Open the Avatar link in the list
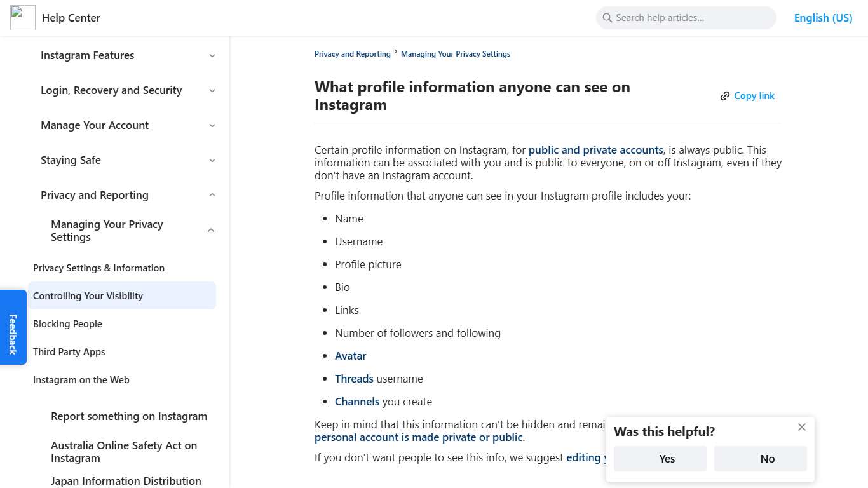Image resolution: width=868 pixels, height=488 pixels. [x=350, y=356]
